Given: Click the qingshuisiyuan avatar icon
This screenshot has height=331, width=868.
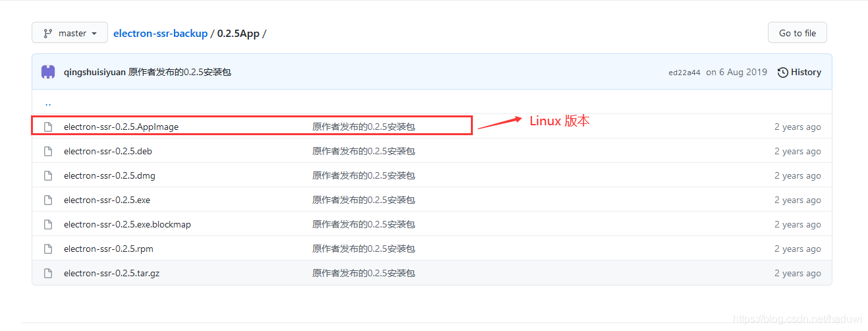Looking at the screenshot, I should 48,72.
